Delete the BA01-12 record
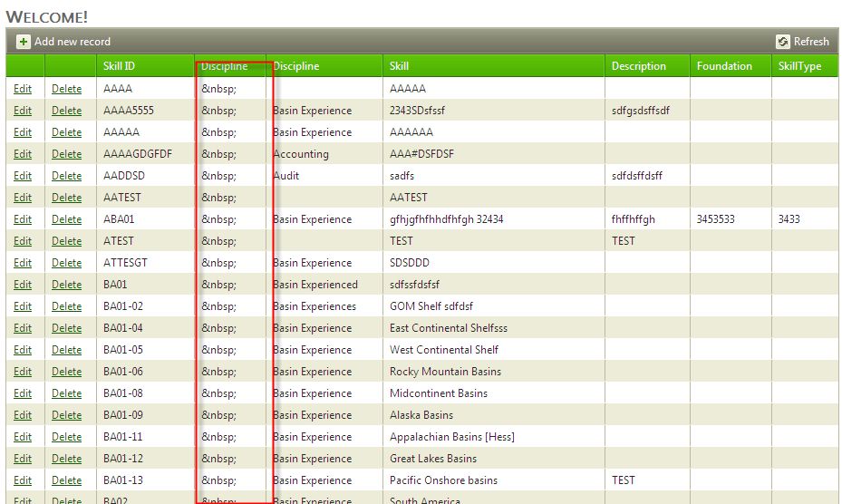 [66, 459]
